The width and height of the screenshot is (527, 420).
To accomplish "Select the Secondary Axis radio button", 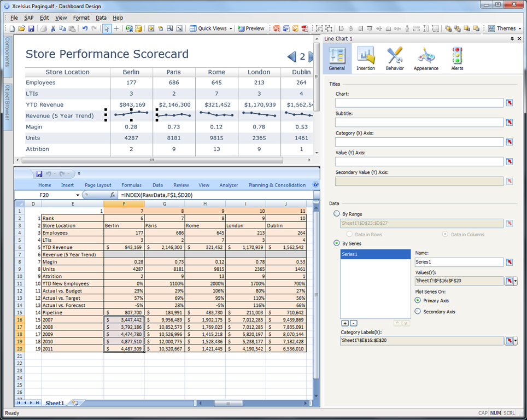I will [x=418, y=311].
